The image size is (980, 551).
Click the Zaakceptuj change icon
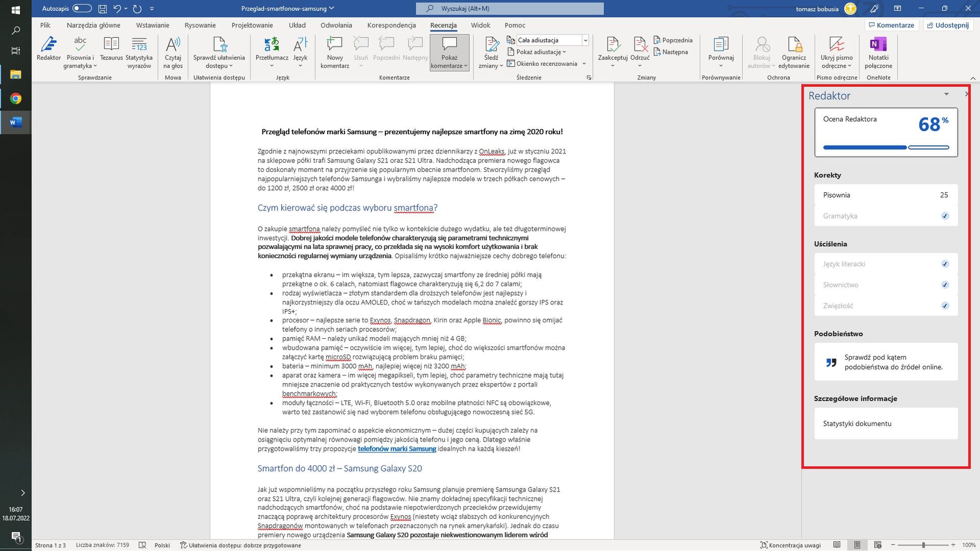612,46
